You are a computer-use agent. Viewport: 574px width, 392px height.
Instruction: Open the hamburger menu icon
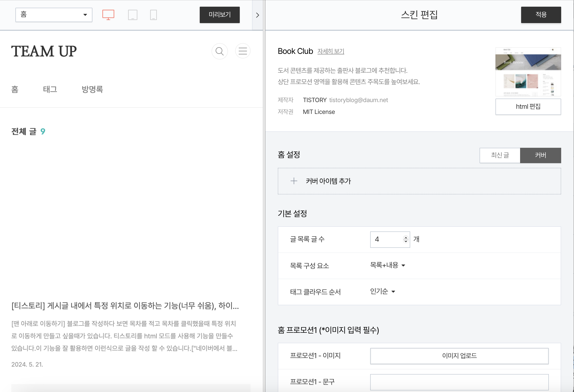pos(243,51)
